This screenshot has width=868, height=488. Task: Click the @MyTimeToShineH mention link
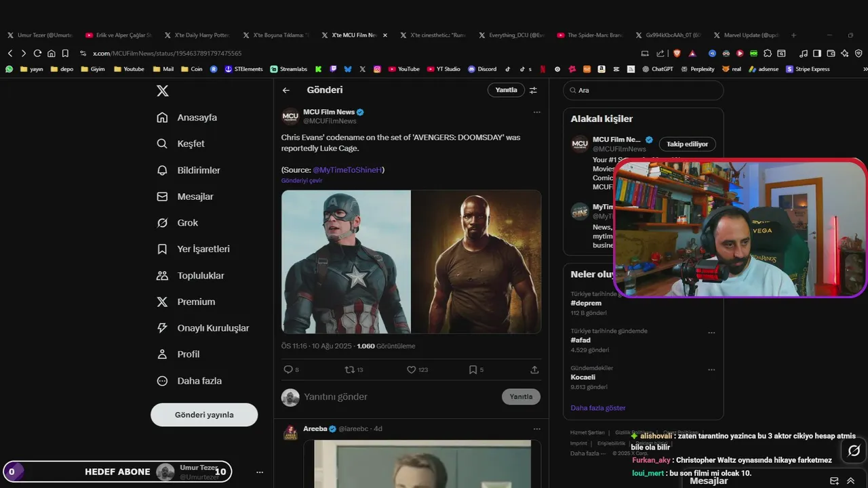[x=347, y=170]
